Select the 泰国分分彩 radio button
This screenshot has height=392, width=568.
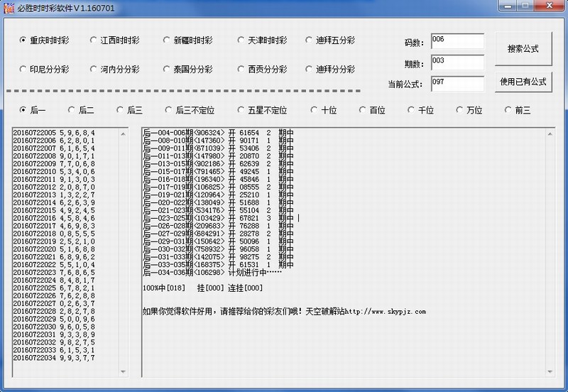[x=168, y=70]
